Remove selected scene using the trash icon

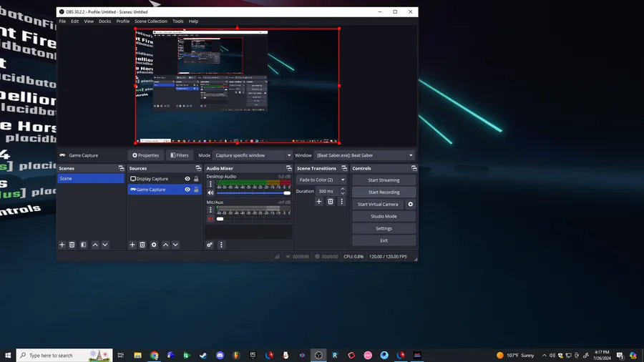coord(72,245)
